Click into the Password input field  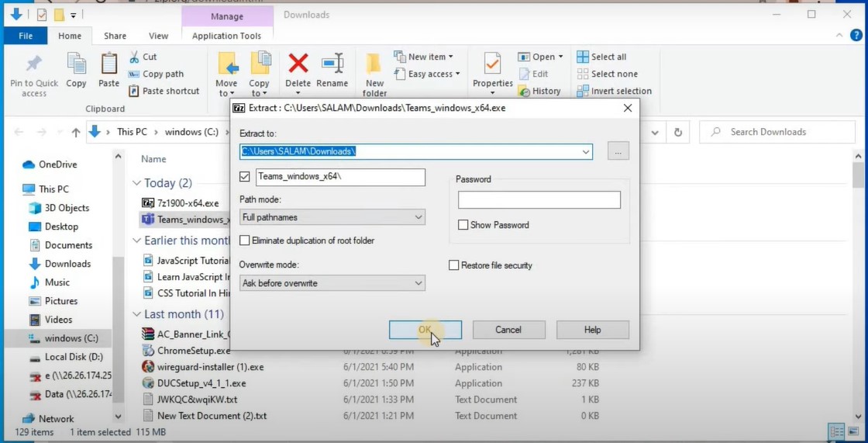tap(539, 200)
